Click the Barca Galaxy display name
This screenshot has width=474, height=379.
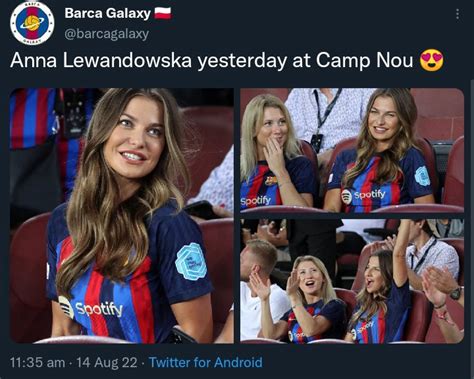pyautogui.click(x=108, y=13)
